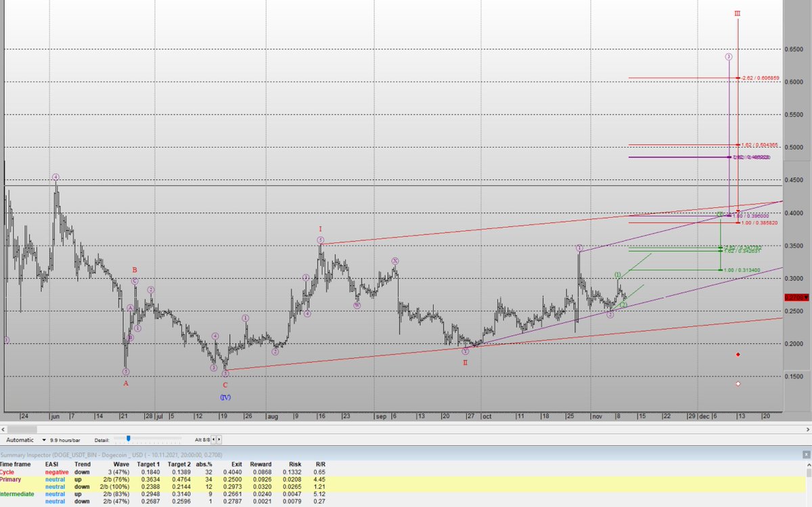Click the red wave B label
Image resolution: width=812 pixels, height=507 pixels.
(135, 269)
